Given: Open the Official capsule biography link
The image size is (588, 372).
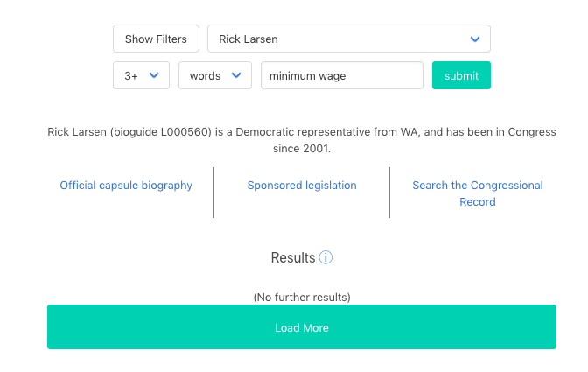Looking at the screenshot, I should tap(126, 186).
